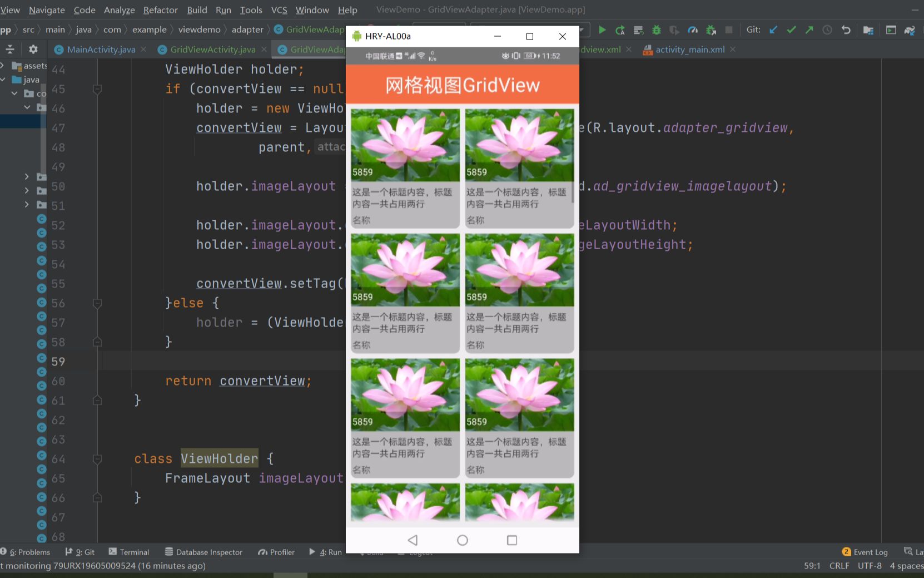Open the Terminal tool window
Viewport: 924px width, 578px height.
pos(129,552)
